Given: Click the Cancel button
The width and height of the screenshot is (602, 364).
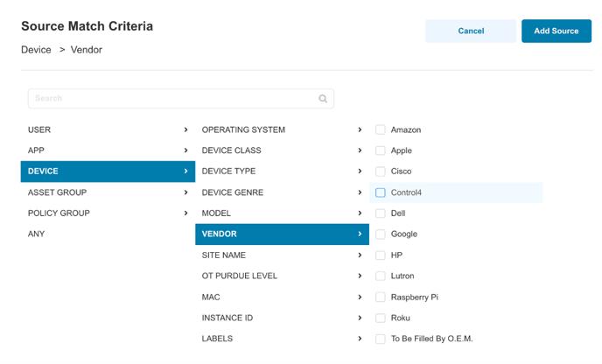Looking at the screenshot, I should 471,31.
